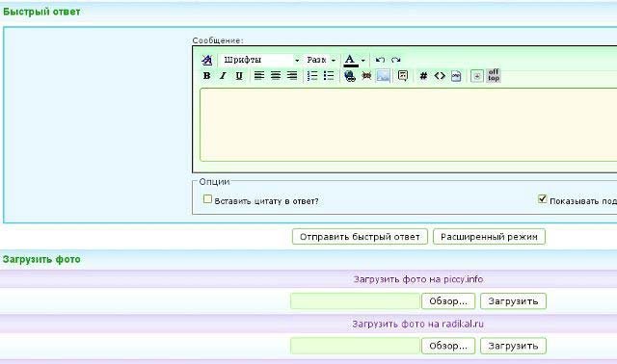Click 'Загрузить фото на radikal.ru' text
617x364 pixels.
click(x=417, y=324)
